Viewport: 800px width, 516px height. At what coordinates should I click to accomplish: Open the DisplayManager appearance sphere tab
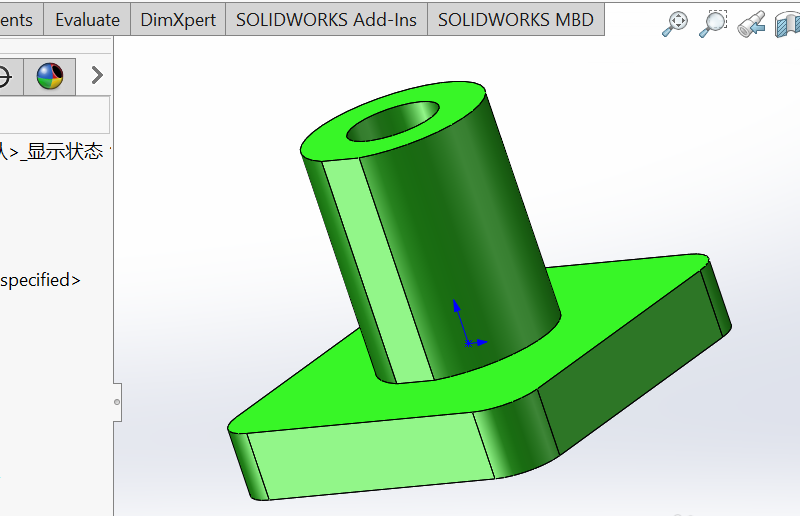point(50,77)
